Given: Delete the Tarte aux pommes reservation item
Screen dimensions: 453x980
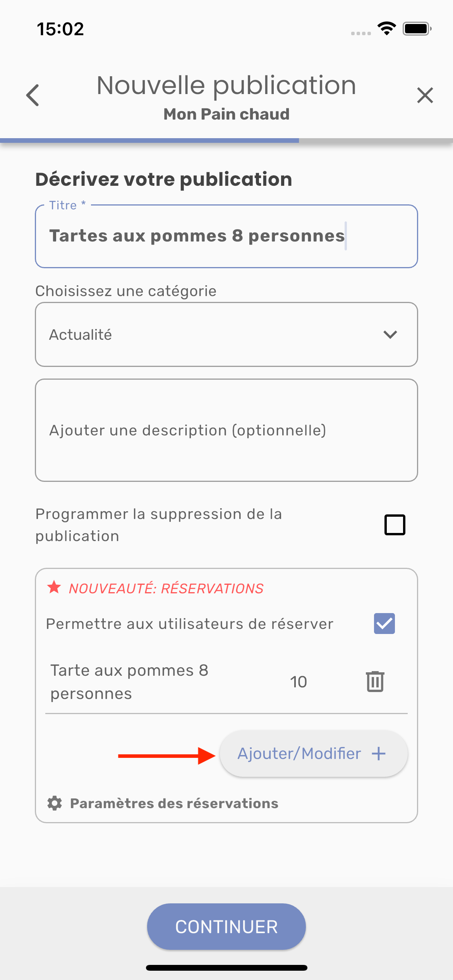Looking at the screenshot, I should coord(375,681).
